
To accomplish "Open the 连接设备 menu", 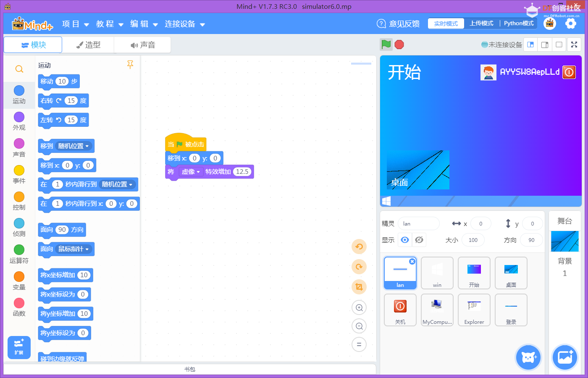I will (x=185, y=24).
